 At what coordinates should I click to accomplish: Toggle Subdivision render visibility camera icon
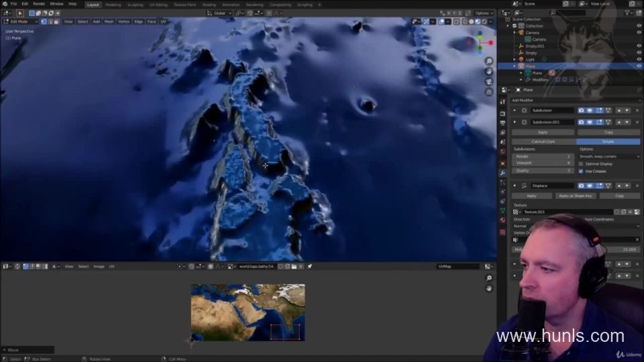point(581,111)
